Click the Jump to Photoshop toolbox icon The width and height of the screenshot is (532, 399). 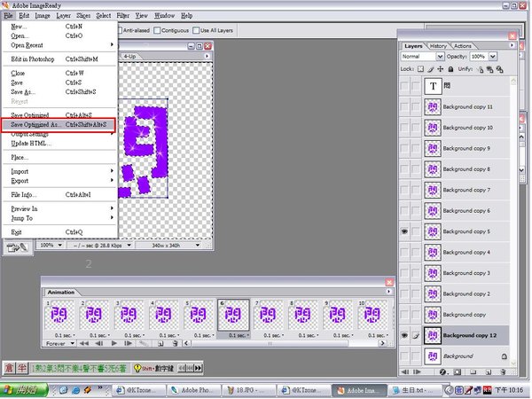point(18,247)
